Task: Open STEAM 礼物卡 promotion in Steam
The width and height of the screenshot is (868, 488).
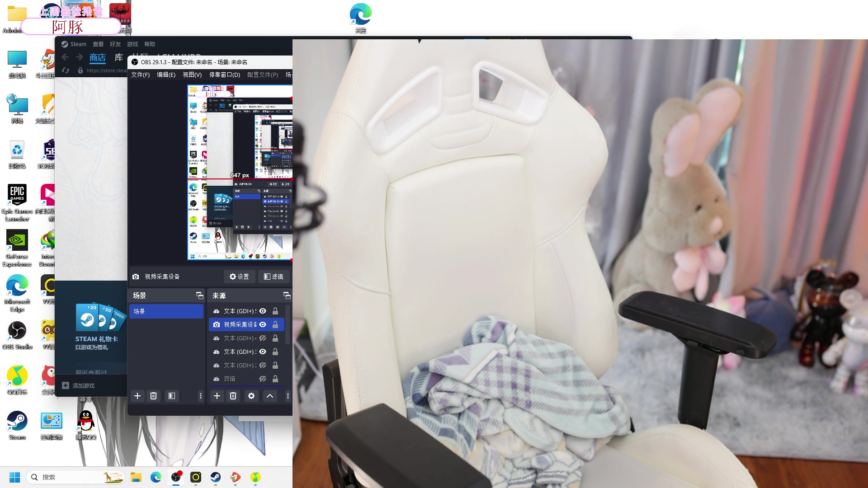Action: tap(99, 326)
